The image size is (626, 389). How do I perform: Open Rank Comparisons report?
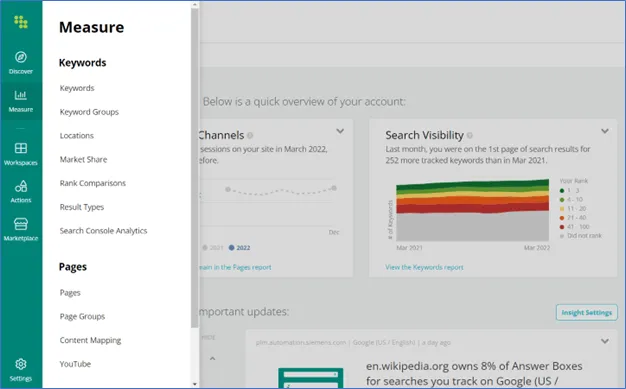pos(93,183)
